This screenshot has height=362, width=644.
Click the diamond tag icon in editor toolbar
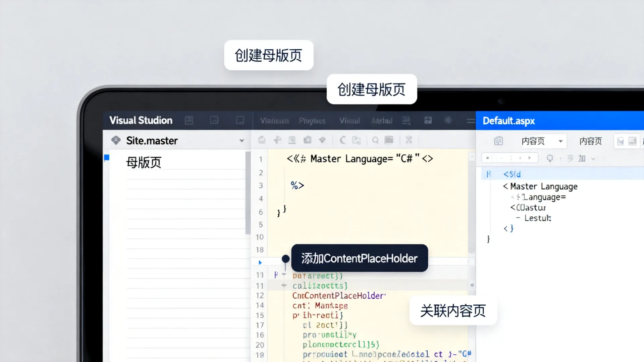(322, 140)
